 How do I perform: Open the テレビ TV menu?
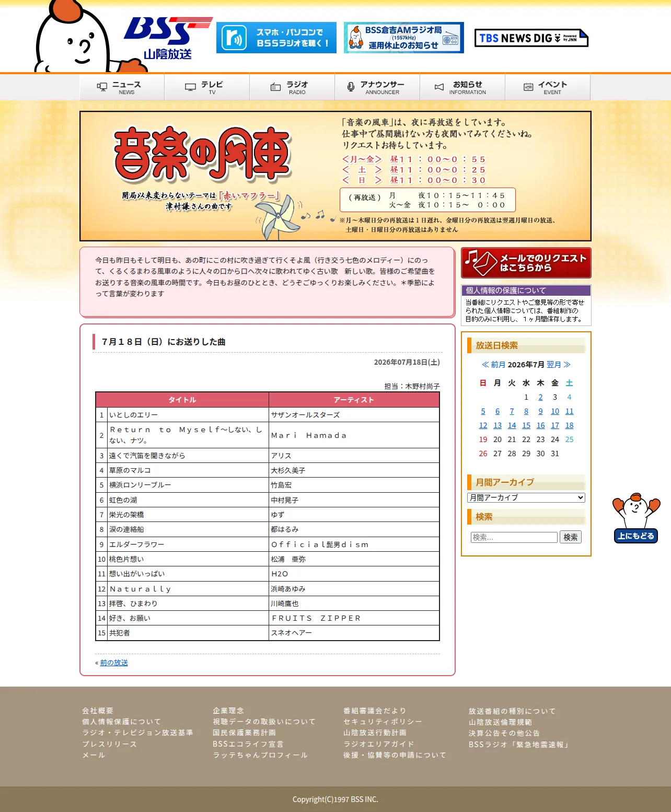pyautogui.click(x=207, y=87)
